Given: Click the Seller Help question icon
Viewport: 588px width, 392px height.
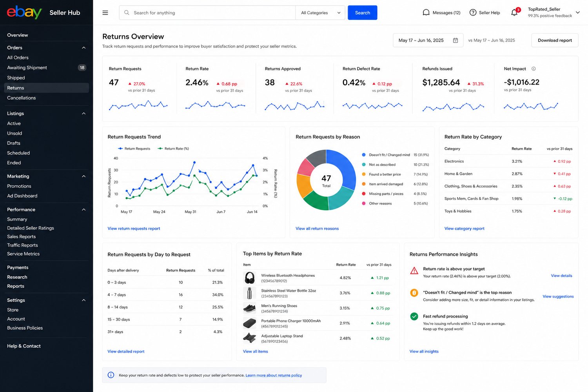Looking at the screenshot, I should click(473, 13).
